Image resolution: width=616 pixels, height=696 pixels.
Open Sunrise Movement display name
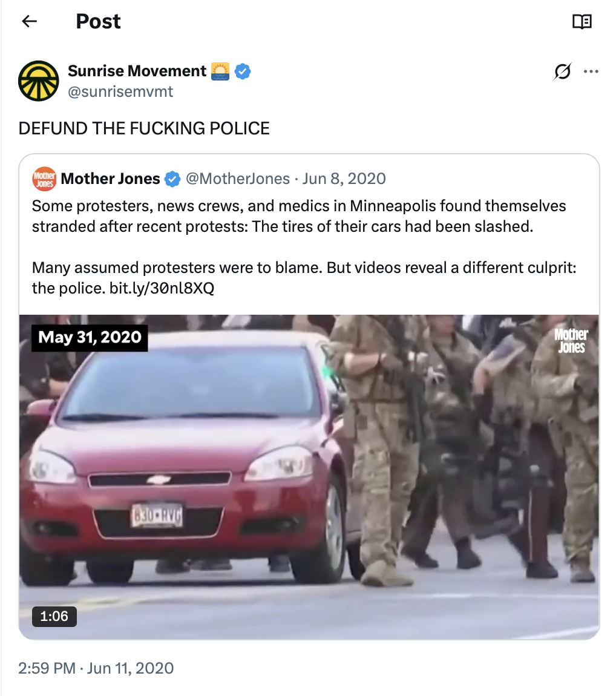(x=137, y=71)
